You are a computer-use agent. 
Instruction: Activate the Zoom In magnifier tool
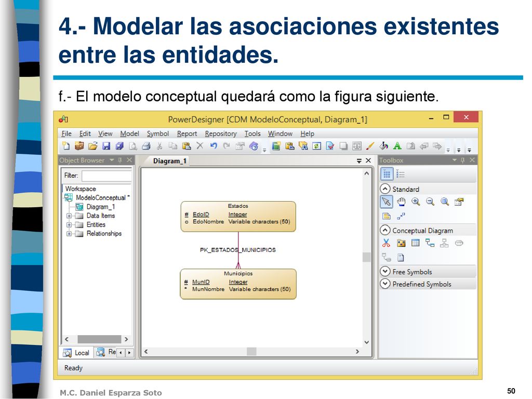(416, 202)
